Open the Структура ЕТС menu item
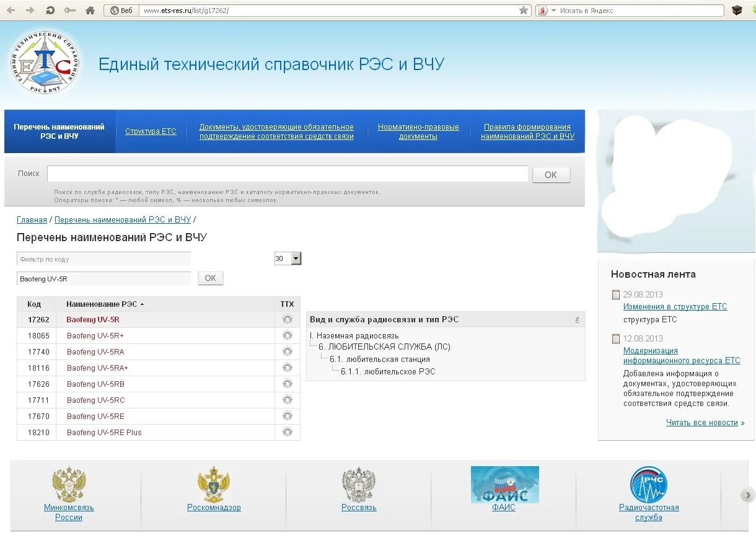 pos(151,131)
